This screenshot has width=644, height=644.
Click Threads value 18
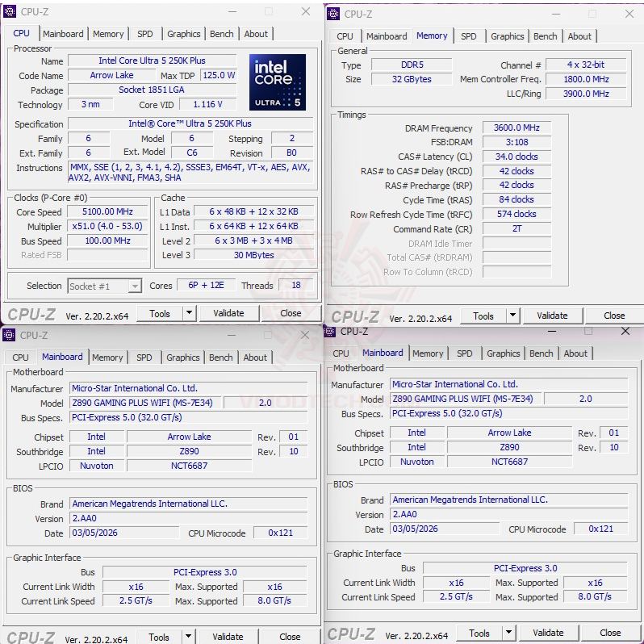tap(295, 285)
